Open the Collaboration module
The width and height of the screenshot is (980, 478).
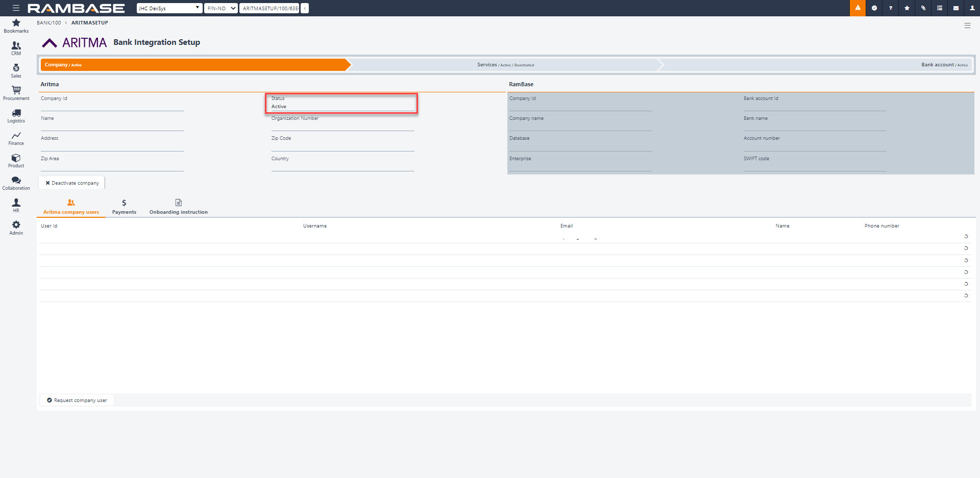[x=16, y=183]
